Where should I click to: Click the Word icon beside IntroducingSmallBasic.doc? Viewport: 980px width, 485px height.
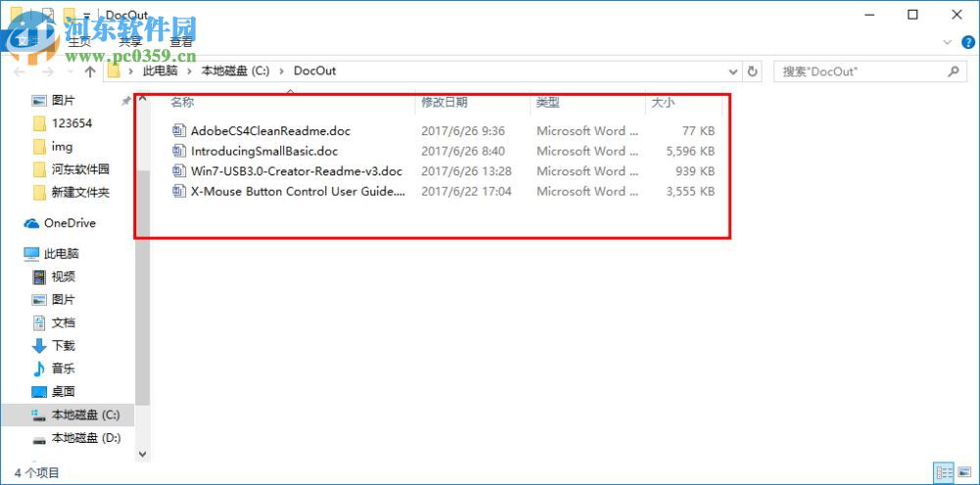pos(179,151)
